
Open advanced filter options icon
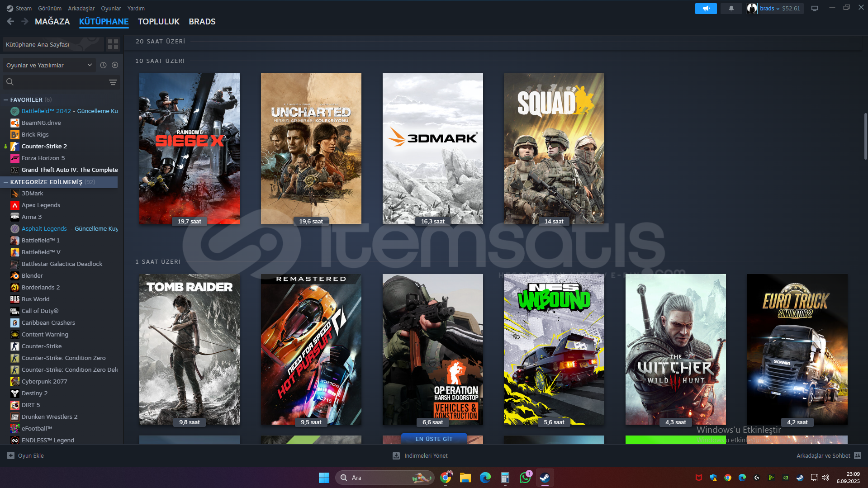pyautogui.click(x=113, y=82)
